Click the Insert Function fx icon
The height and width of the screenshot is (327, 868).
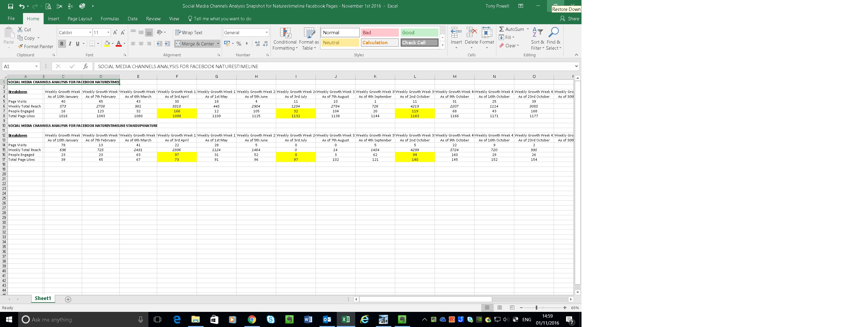86,66
